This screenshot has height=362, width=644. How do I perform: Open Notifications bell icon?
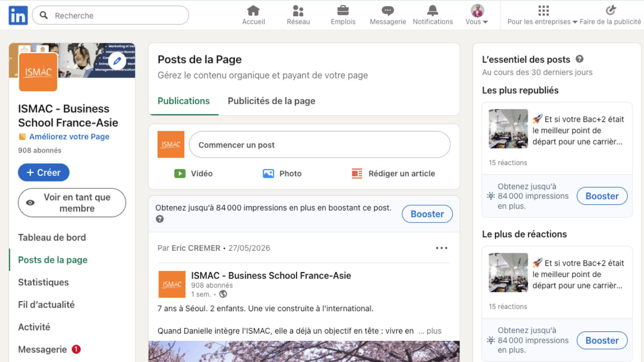(x=433, y=10)
